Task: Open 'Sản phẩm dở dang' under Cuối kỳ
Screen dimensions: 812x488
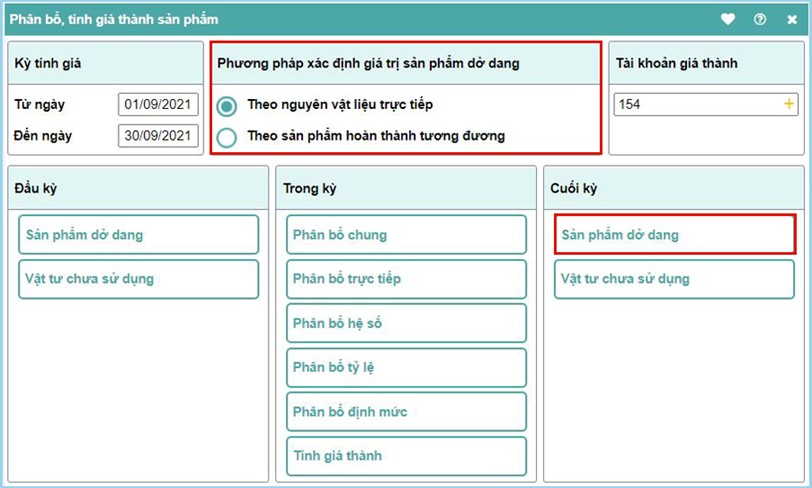Action: 674,235
